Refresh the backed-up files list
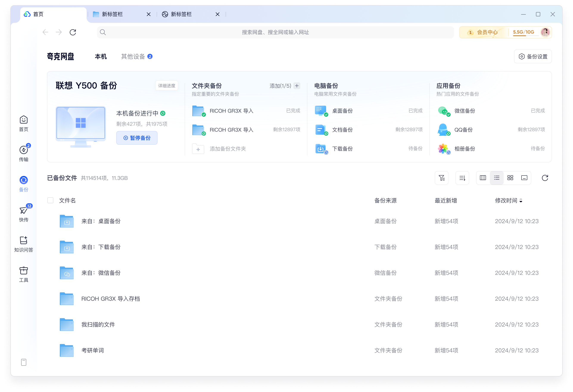The image size is (573, 392). click(x=545, y=178)
